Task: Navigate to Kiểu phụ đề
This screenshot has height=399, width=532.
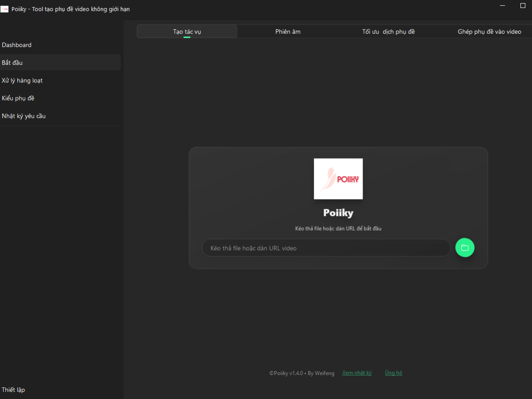Action: (18, 98)
